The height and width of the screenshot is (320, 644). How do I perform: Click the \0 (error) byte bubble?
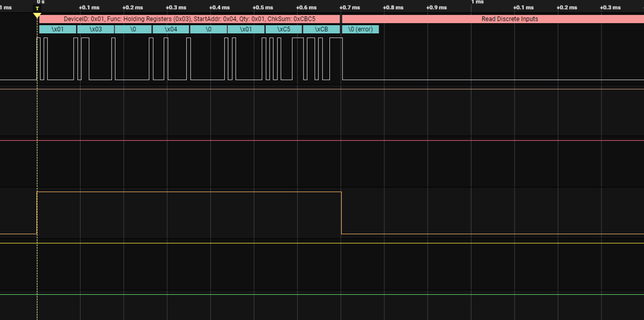[x=360, y=29]
